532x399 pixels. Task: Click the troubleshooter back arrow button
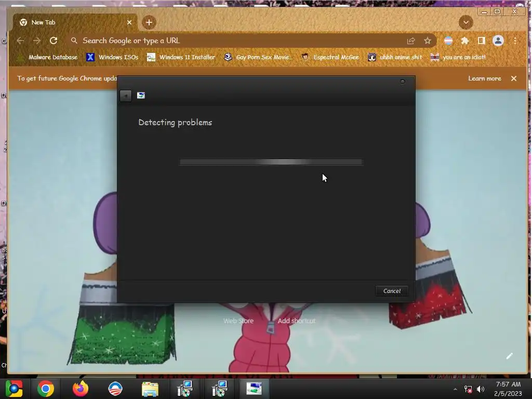pyautogui.click(x=126, y=96)
